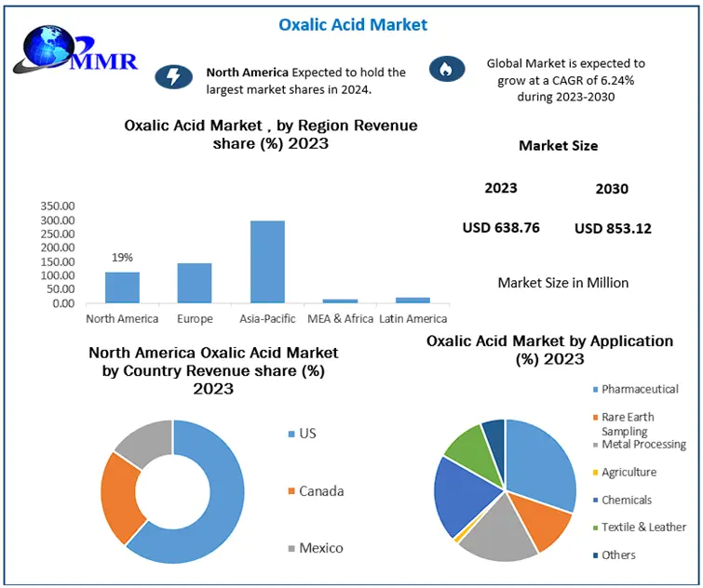Select the Europe bar in chart
The height and width of the screenshot is (588, 703).
coord(195,283)
